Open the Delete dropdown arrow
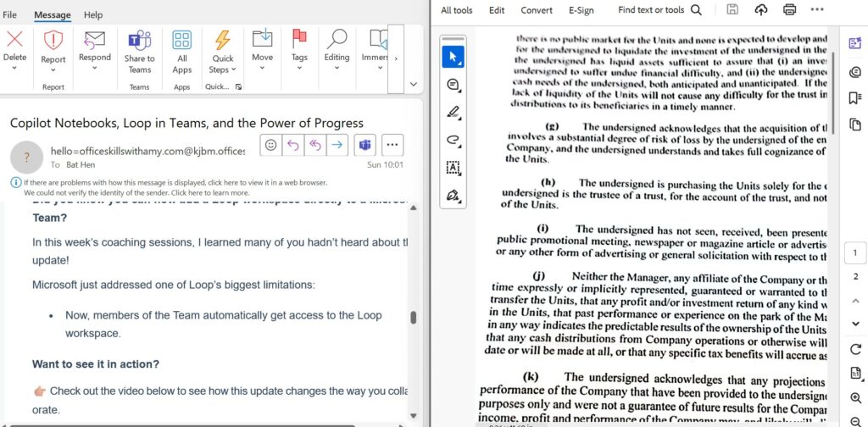 [14, 68]
